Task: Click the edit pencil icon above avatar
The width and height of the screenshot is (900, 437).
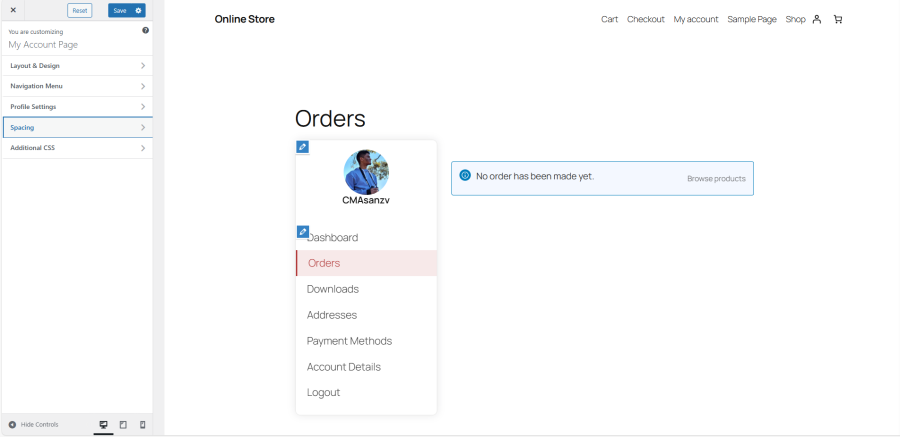Action: click(302, 147)
